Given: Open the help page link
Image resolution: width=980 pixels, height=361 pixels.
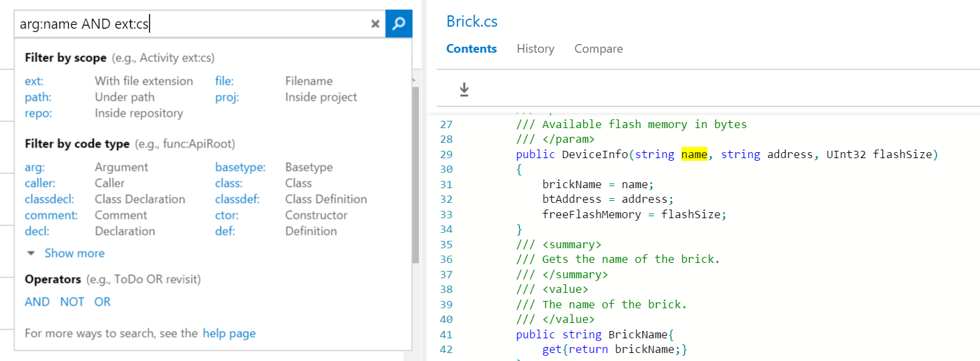Looking at the screenshot, I should point(228,333).
